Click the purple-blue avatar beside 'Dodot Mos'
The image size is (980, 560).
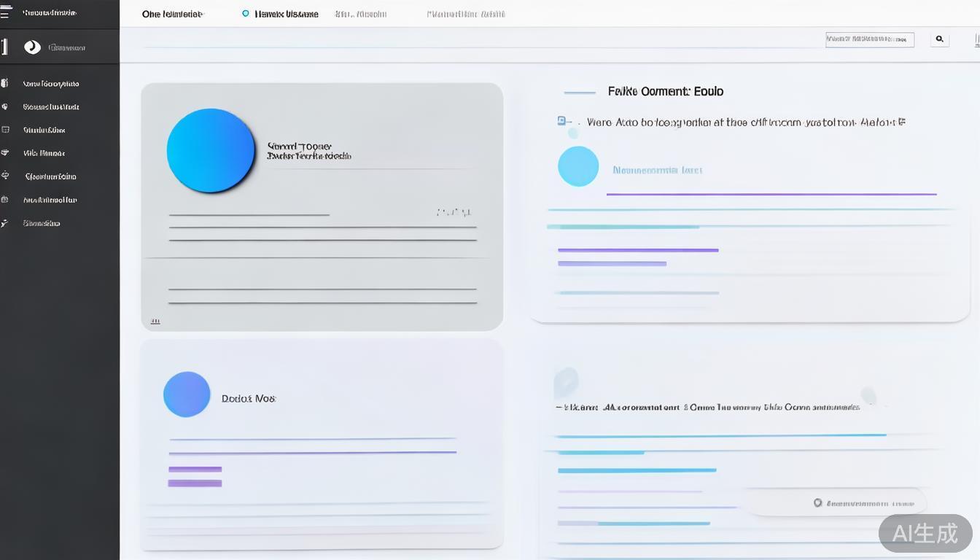187,394
